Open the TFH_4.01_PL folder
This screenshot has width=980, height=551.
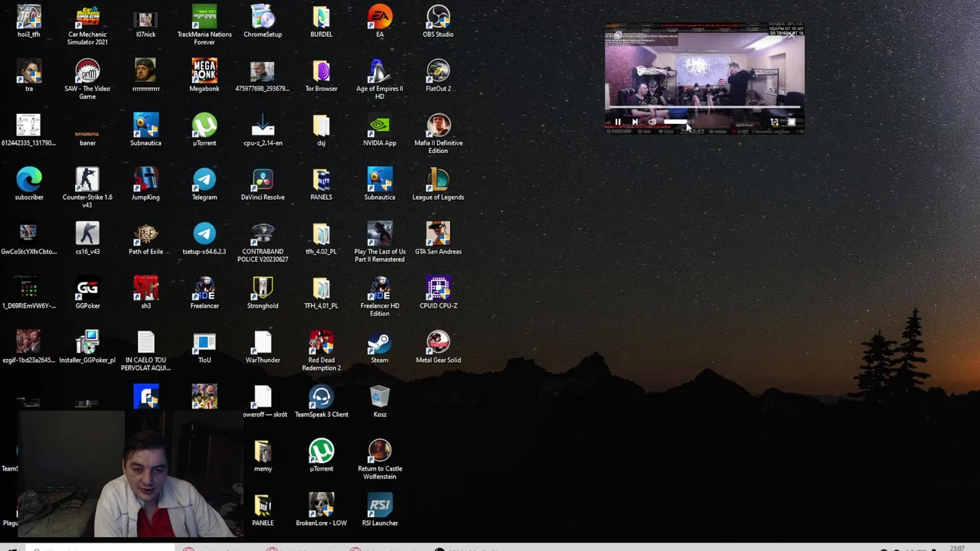[321, 292]
